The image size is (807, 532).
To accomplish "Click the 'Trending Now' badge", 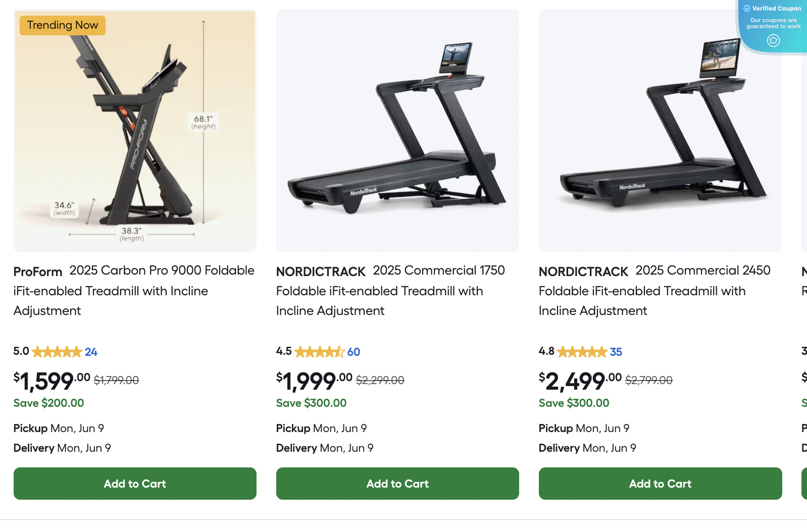I will tap(62, 25).
